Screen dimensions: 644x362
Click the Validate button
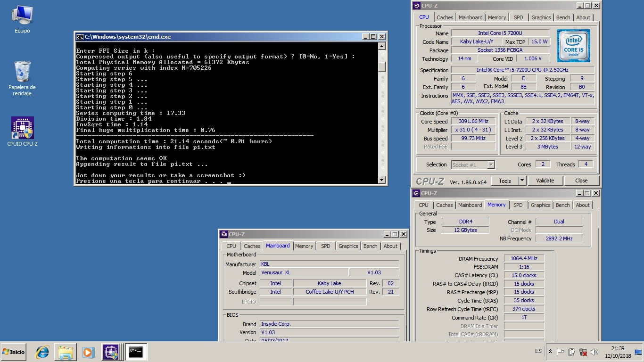point(545,181)
